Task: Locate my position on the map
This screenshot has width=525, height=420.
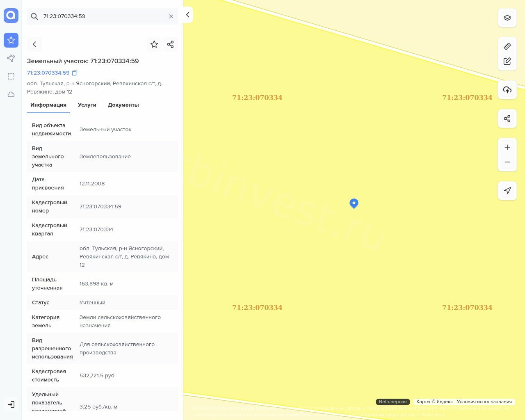Action: 507,191
